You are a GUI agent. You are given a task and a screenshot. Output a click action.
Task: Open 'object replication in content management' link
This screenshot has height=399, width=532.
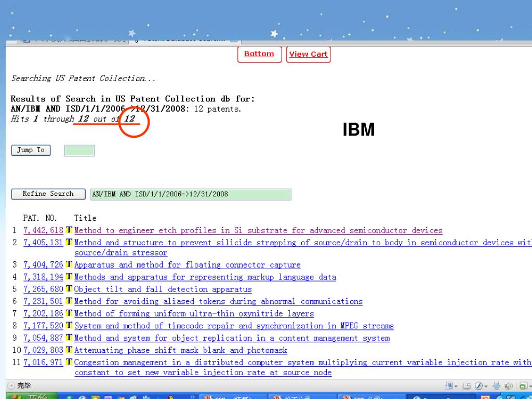point(232,338)
